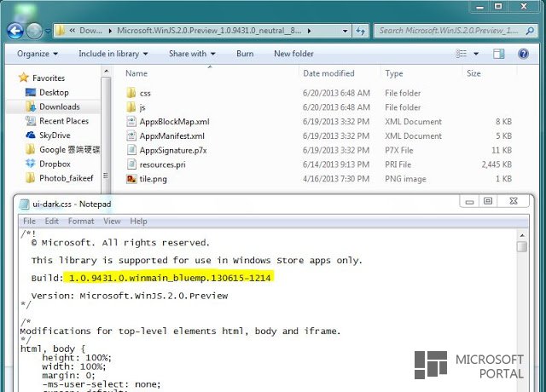
Task: Select Favorites in navigation pane
Action: pos(49,78)
